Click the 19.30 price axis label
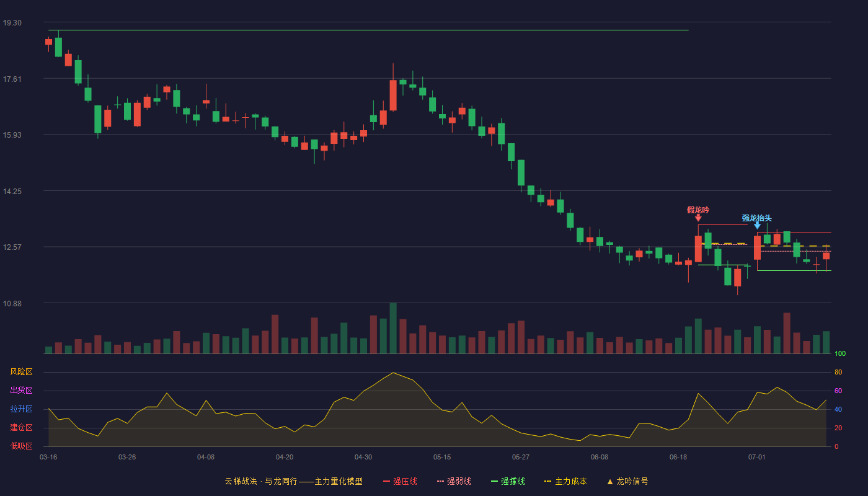 [x=12, y=23]
